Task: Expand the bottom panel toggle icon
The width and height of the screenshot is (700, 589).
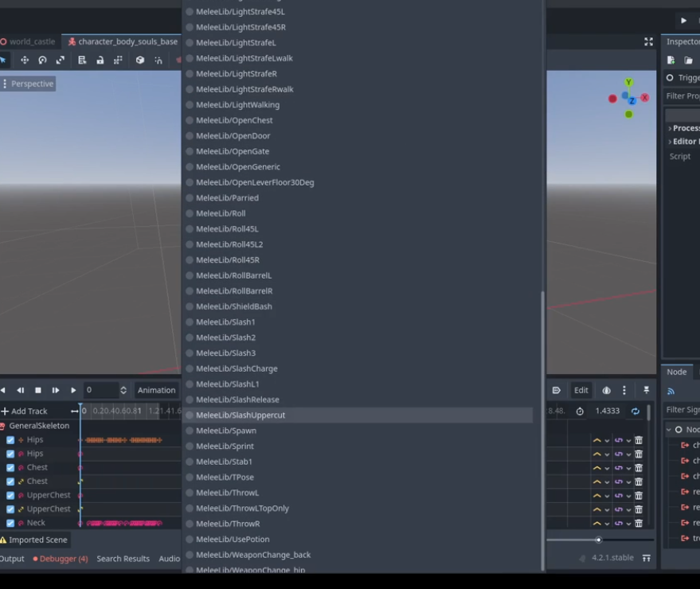Action: click(x=647, y=558)
